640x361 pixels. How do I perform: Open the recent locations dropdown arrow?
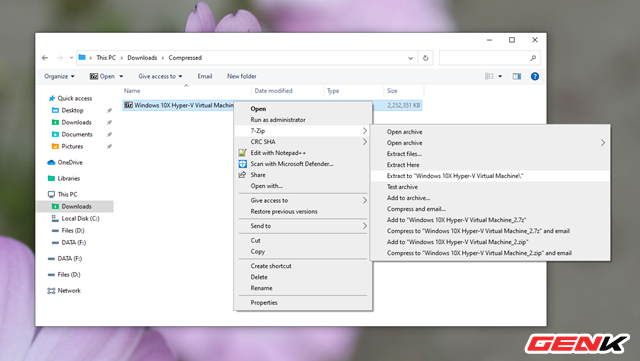point(71,58)
